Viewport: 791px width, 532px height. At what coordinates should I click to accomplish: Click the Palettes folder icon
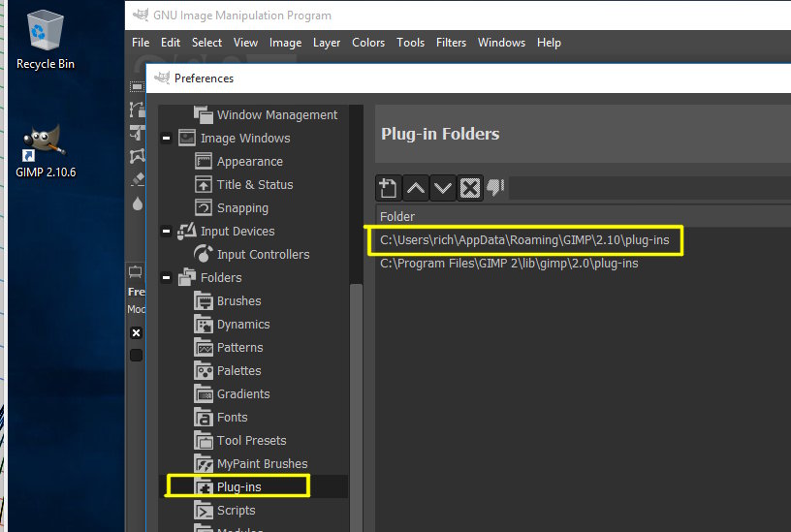[204, 370]
